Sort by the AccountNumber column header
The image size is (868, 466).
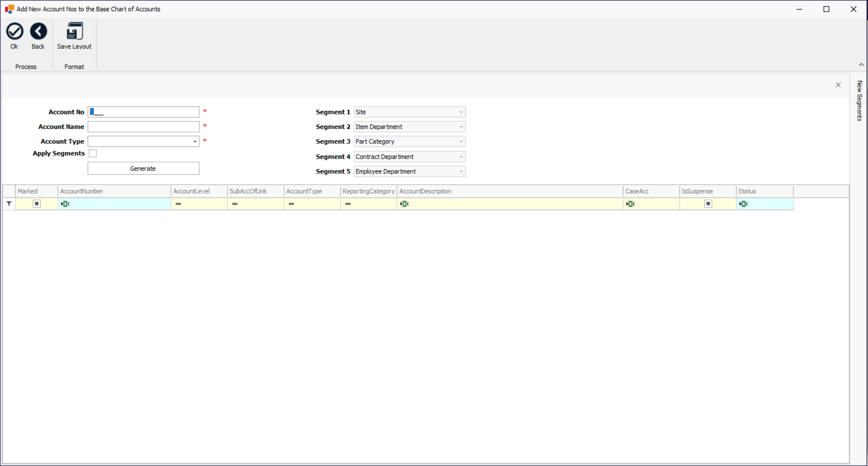point(114,191)
